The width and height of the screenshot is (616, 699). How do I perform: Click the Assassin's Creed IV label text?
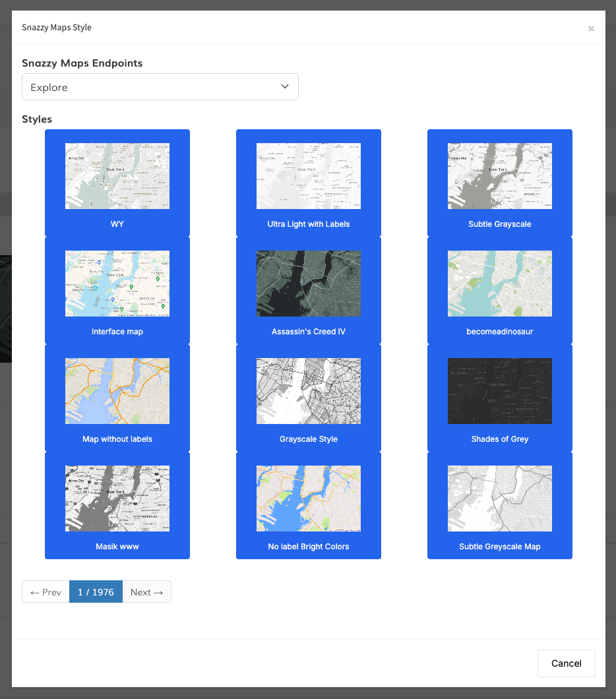tap(309, 332)
